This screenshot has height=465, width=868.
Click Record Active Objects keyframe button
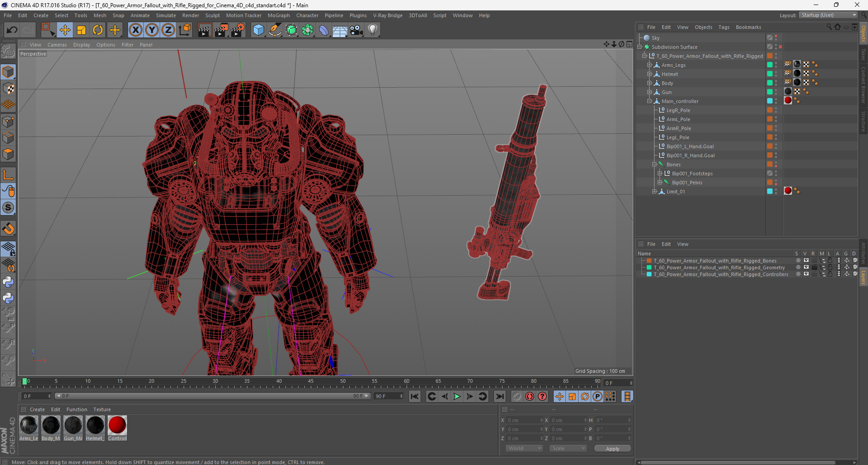coord(517,396)
